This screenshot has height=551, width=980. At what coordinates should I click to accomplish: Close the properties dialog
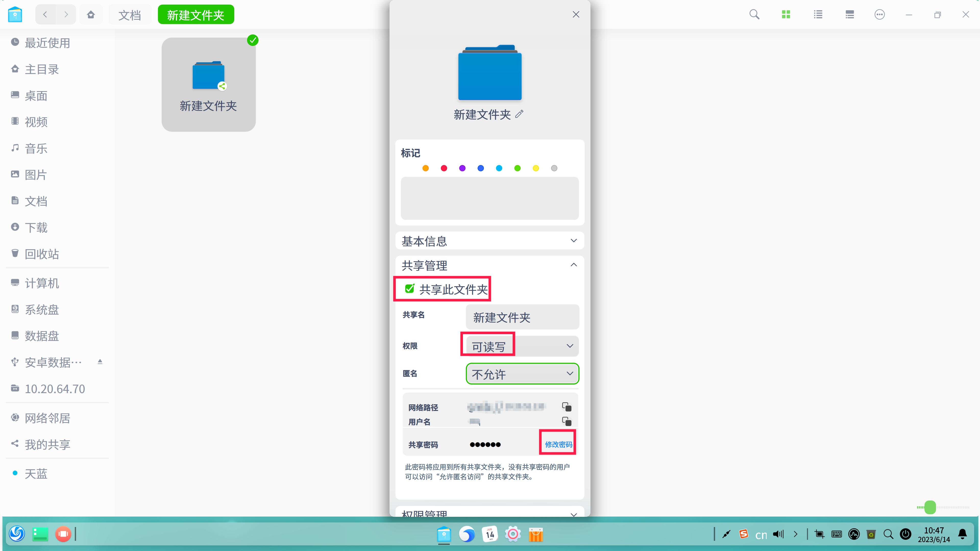coord(576,15)
